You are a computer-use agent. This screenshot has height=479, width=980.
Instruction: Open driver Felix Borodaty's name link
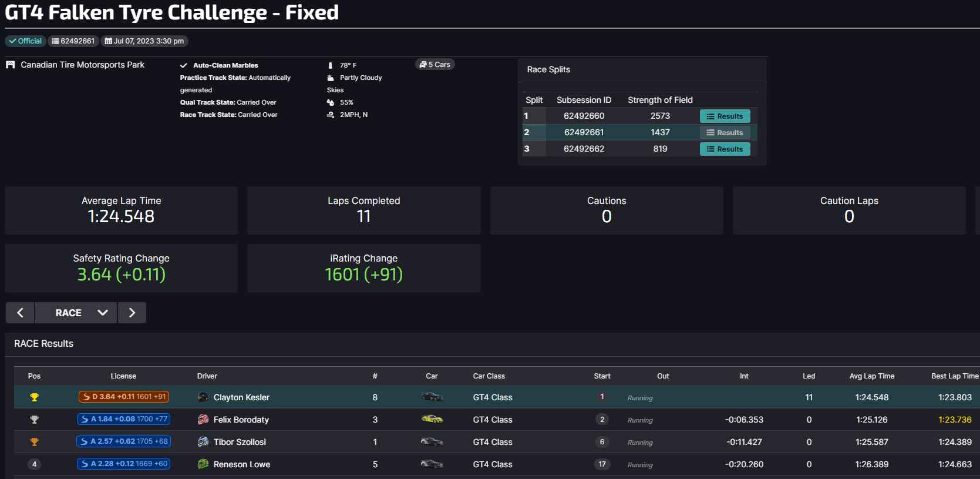click(x=241, y=420)
